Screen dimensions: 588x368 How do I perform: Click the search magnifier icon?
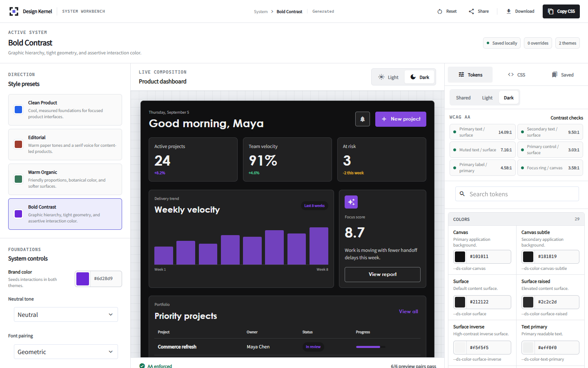click(462, 194)
